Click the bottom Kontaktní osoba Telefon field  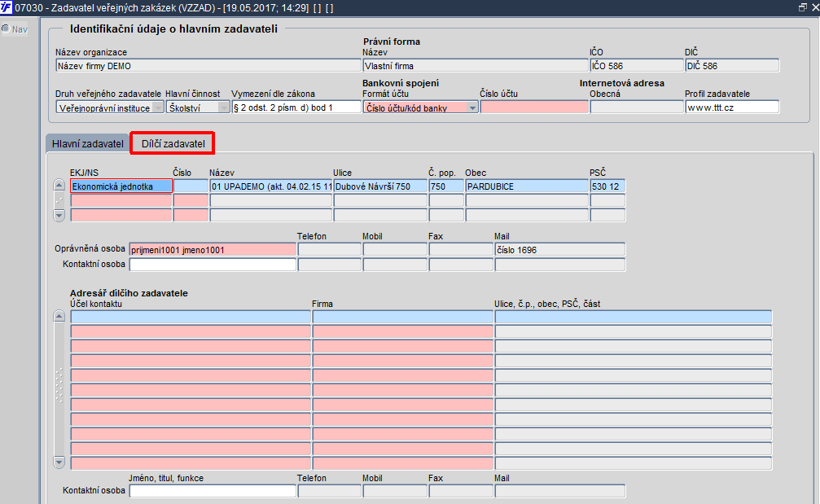pos(330,490)
